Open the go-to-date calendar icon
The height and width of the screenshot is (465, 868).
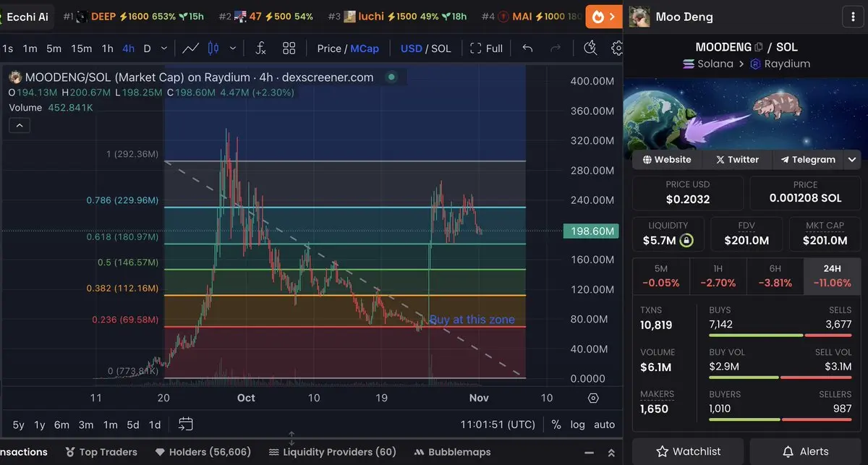(x=186, y=424)
